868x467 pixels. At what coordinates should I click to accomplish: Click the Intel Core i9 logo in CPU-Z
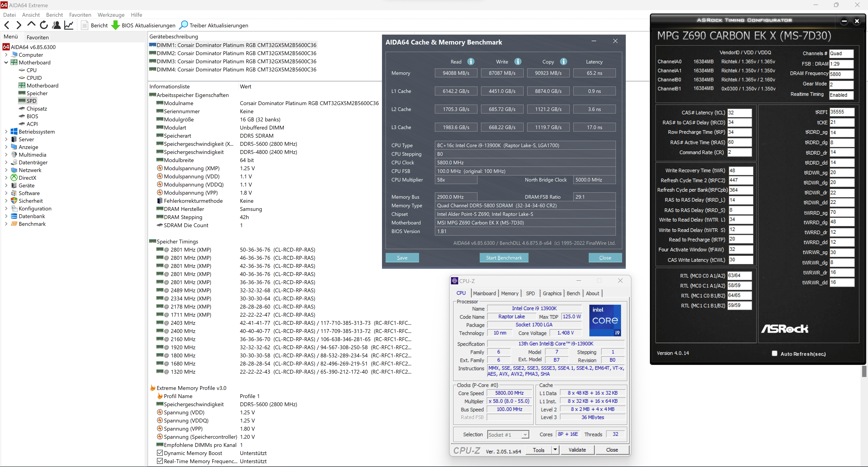[x=605, y=320]
